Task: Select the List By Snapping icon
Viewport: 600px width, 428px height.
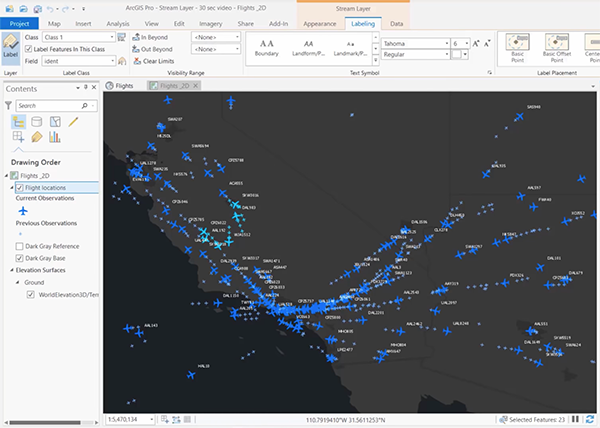Action: pyautogui.click(x=18, y=137)
